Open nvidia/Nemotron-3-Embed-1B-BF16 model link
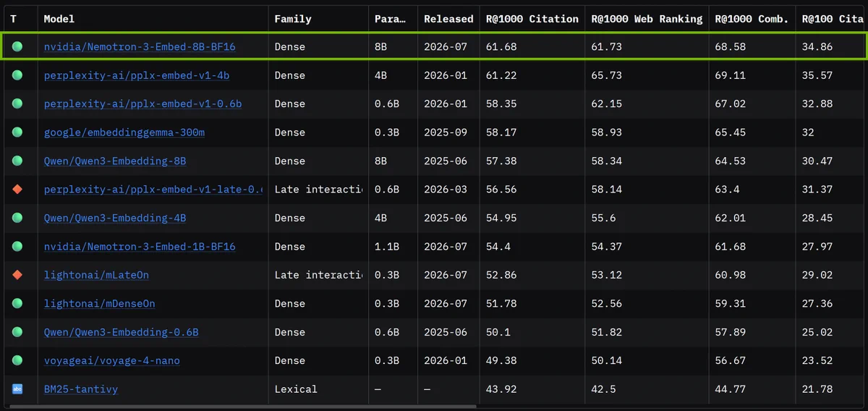The image size is (868, 411). [x=140, y=247]
